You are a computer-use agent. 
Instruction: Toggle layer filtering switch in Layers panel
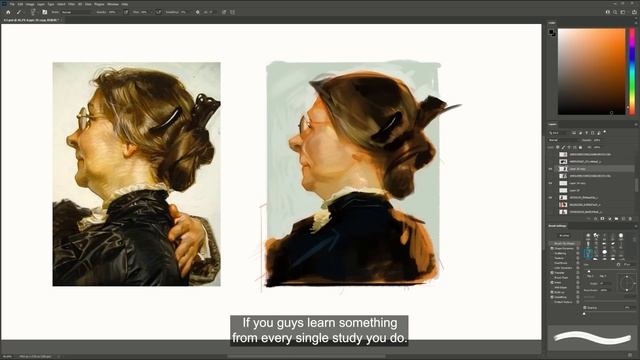pyautogui.click(x=604, y=131)
